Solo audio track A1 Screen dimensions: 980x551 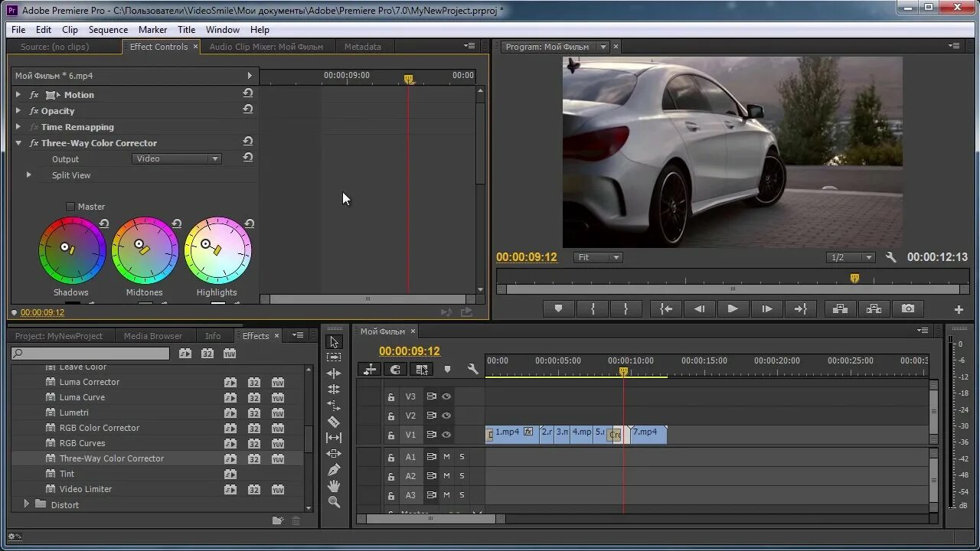(x=462, y=457)
